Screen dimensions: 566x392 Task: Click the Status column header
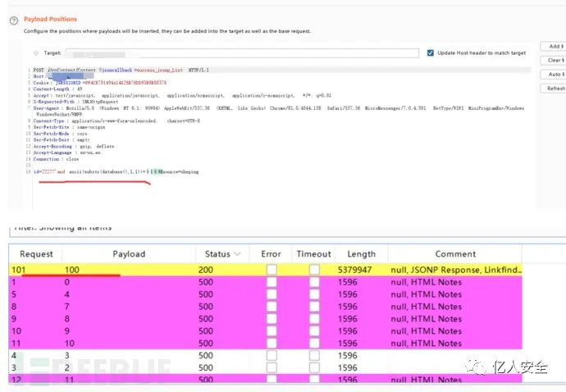(217, 254)
